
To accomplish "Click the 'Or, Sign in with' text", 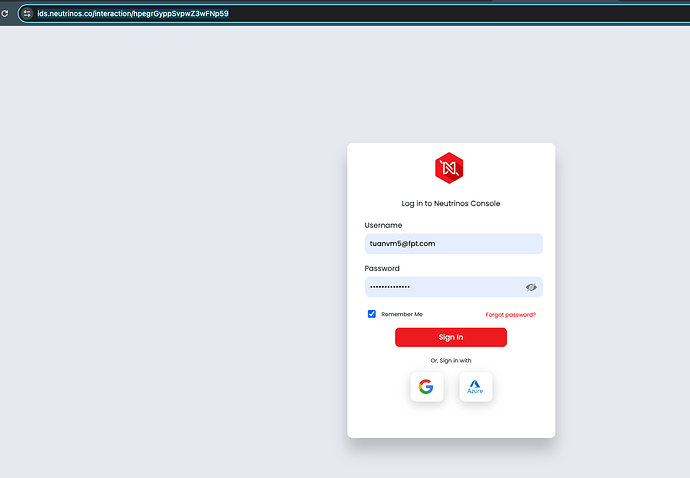I will click(451, 360).
